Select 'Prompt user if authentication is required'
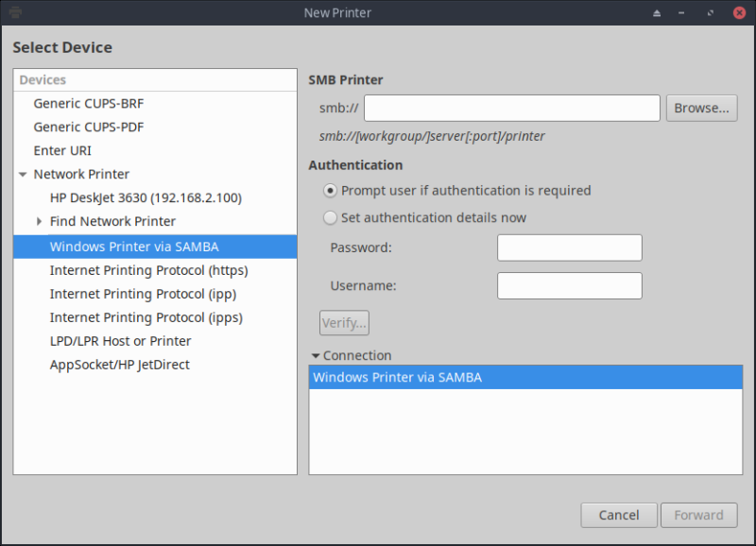Screen dimensions: 756x546 coord(330,191)
